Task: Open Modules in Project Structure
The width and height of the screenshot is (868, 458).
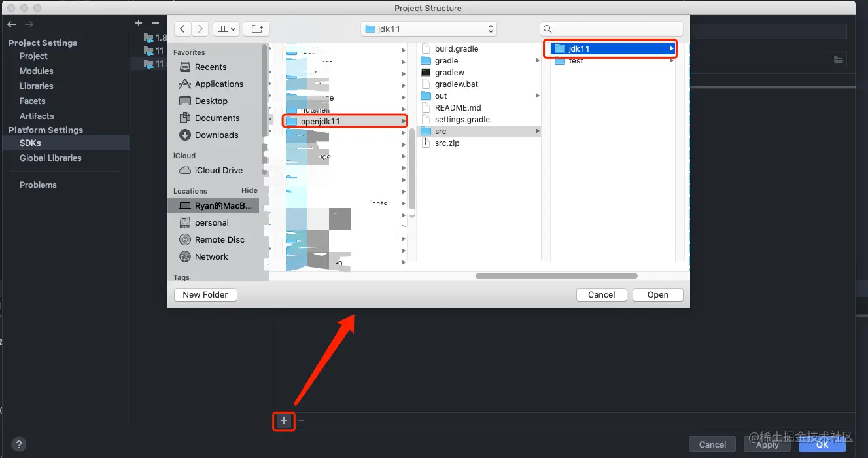Action: click(x=37, y=71)
